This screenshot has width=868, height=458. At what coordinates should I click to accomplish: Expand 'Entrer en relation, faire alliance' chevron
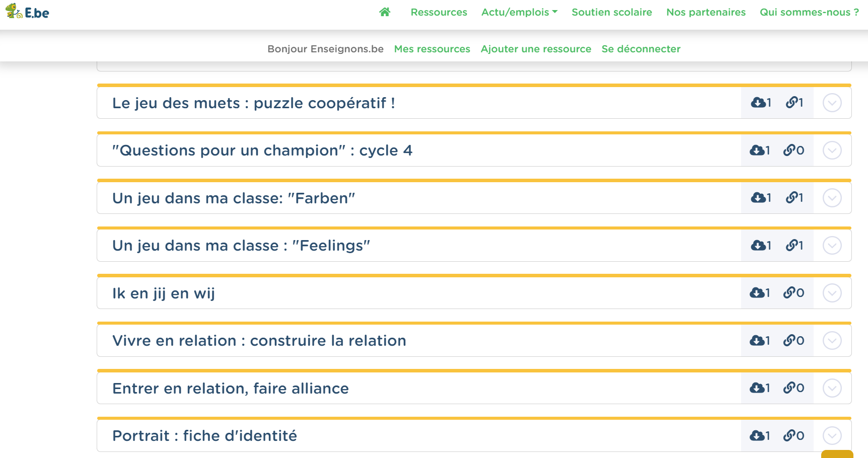[832, 388]
